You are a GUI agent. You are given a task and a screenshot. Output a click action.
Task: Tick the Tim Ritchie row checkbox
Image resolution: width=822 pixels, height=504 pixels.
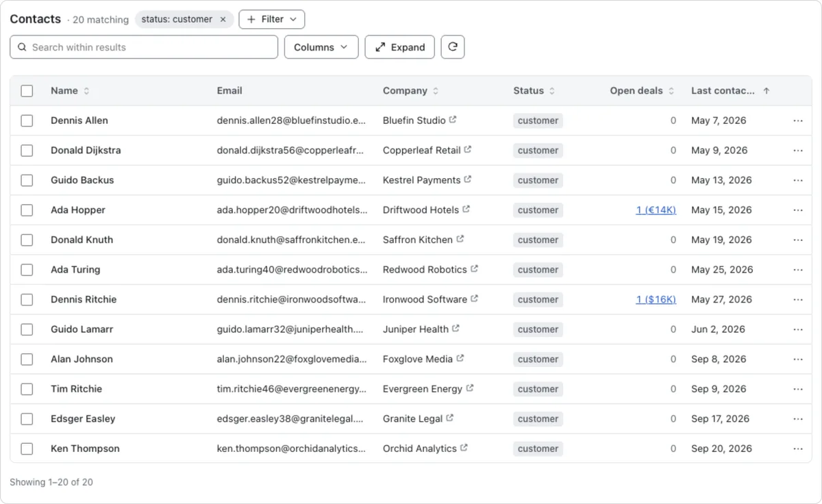point(27,389)
